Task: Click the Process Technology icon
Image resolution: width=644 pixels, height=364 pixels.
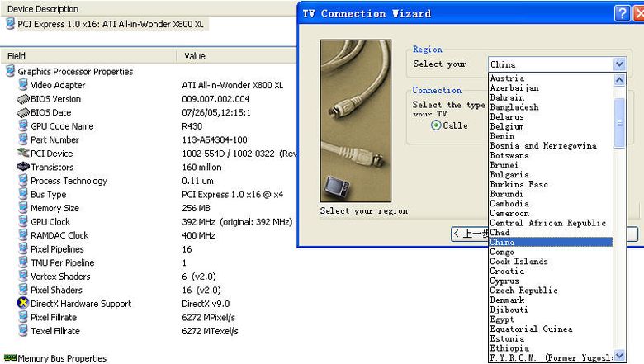Action: [x=23, y=181]
